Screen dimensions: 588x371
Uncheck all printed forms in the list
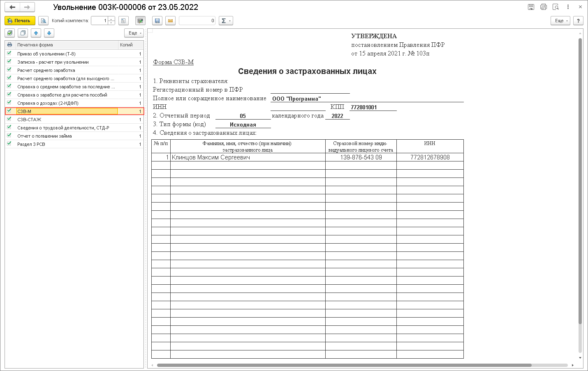click(23, 33)
